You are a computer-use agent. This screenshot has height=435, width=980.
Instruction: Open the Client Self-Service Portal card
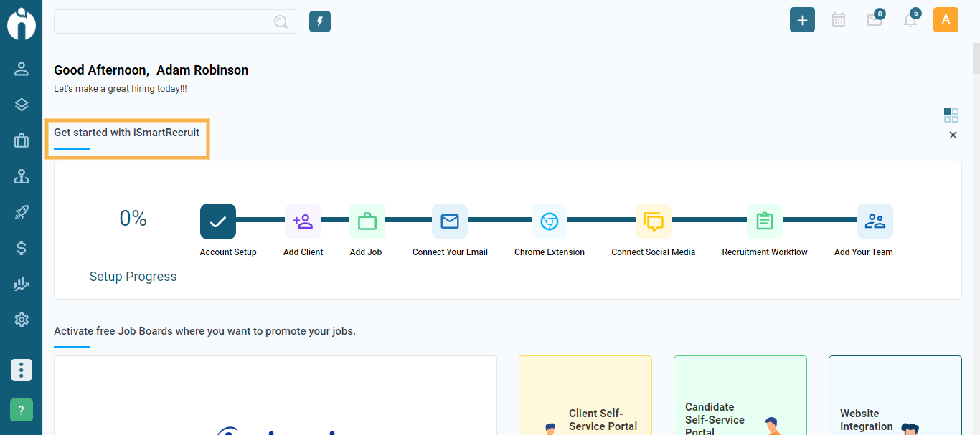[x=585, y=396]
